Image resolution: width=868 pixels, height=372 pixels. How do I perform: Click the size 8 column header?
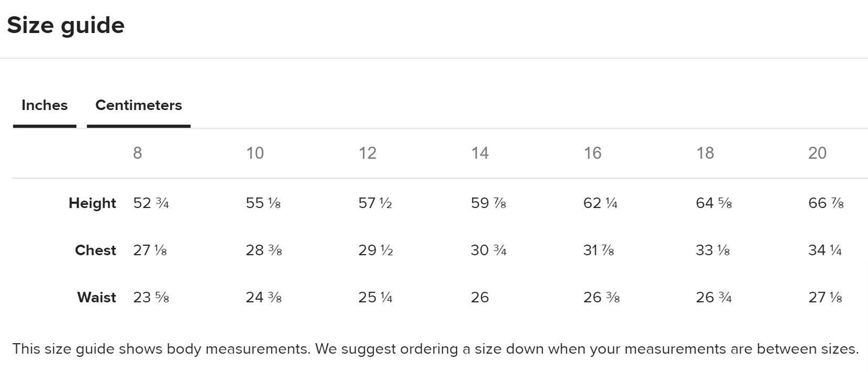pos(138,153)
